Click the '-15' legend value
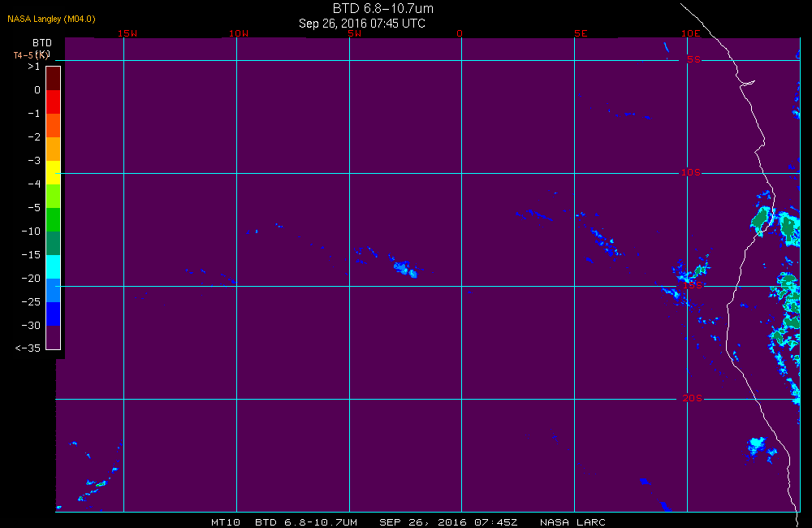The height and width of the screenshot is (528, 812). (x=31, y=255)
